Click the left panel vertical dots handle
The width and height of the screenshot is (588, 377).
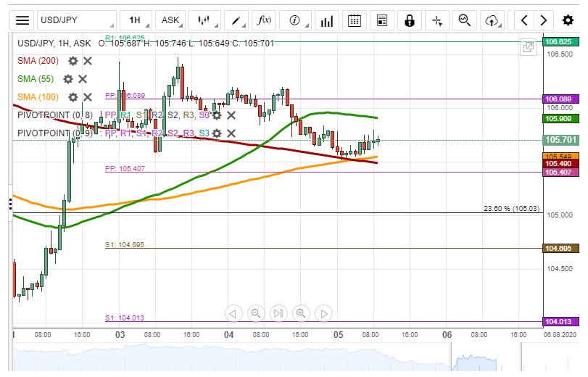(10, 204)
